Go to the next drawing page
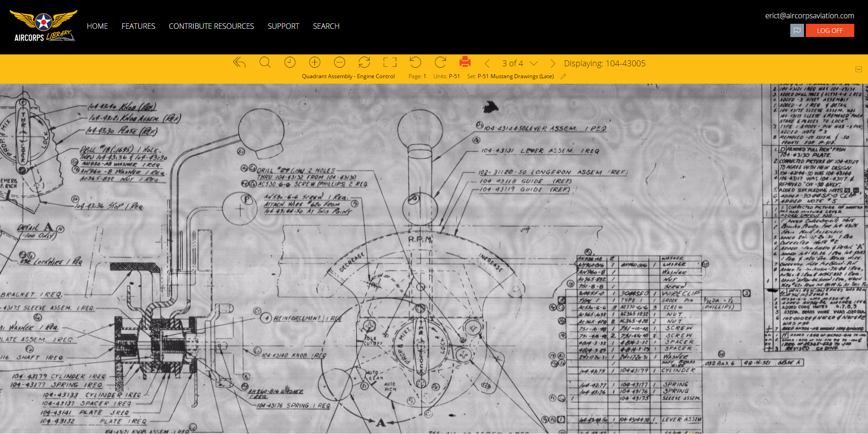The width and height of the screenshot is (868, 434). 553,64
